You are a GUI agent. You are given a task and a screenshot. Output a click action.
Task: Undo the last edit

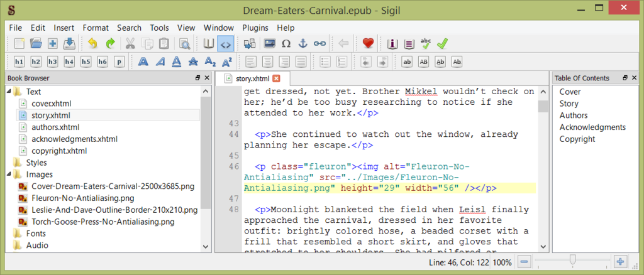[93, 43]
